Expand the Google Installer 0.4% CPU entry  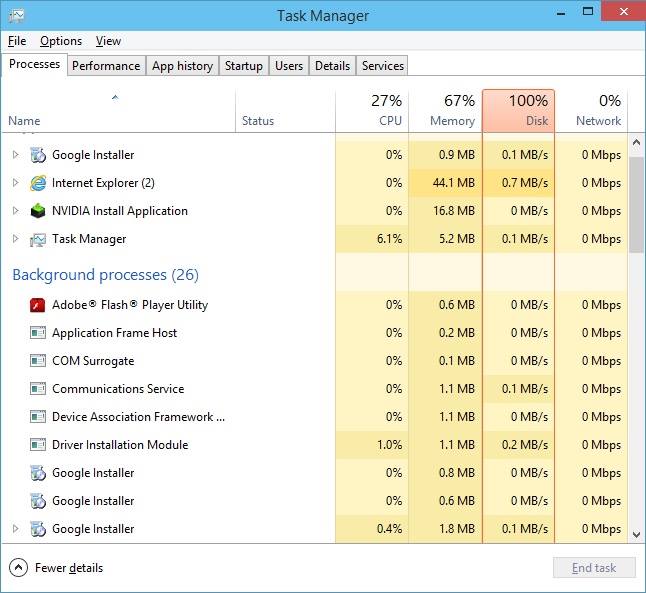(x=16, y=529)
